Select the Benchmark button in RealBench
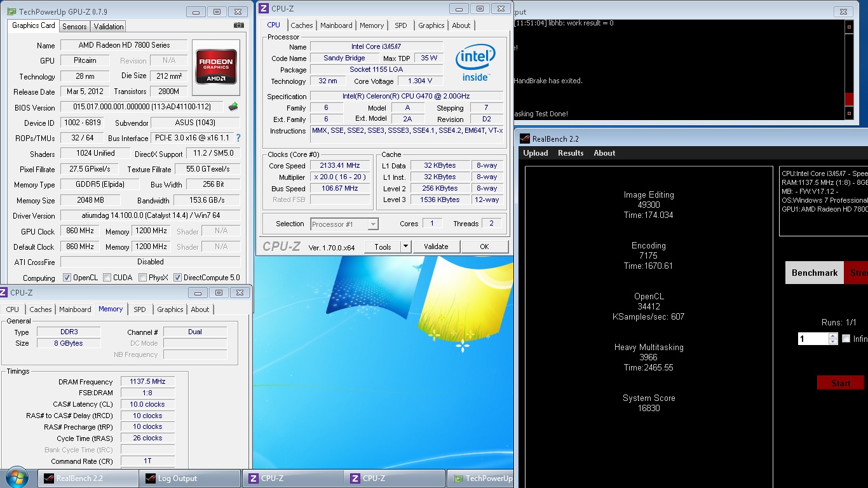 pyautogui.click(x=815, y=273)
